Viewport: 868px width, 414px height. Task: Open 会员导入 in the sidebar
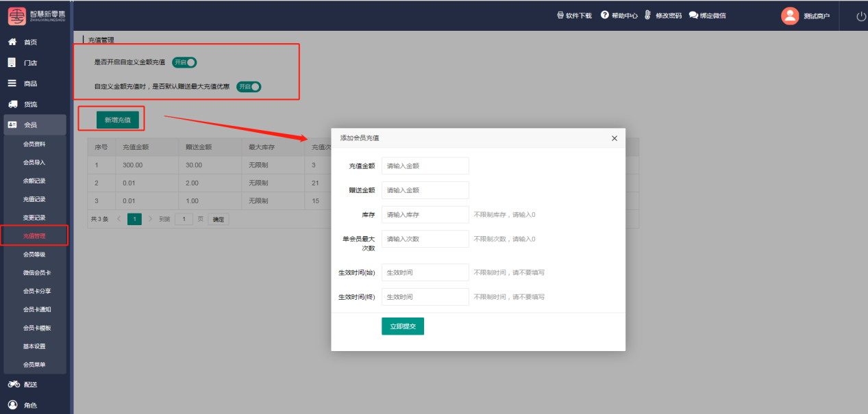point(34,163)
